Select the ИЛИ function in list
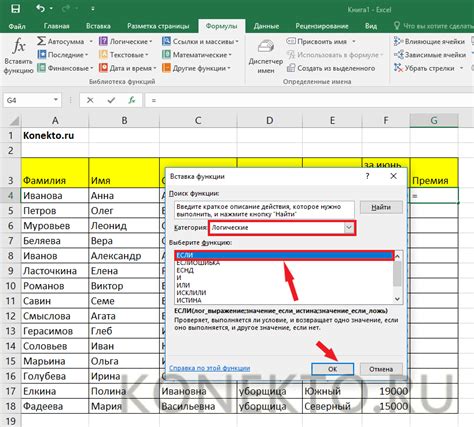Image resolution: width=474 pixels, height=427 pixels. [x=183, y=285]
